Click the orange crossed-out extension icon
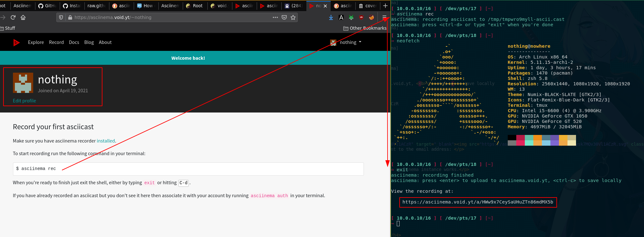The image size is (644, 237). (371, 17)
